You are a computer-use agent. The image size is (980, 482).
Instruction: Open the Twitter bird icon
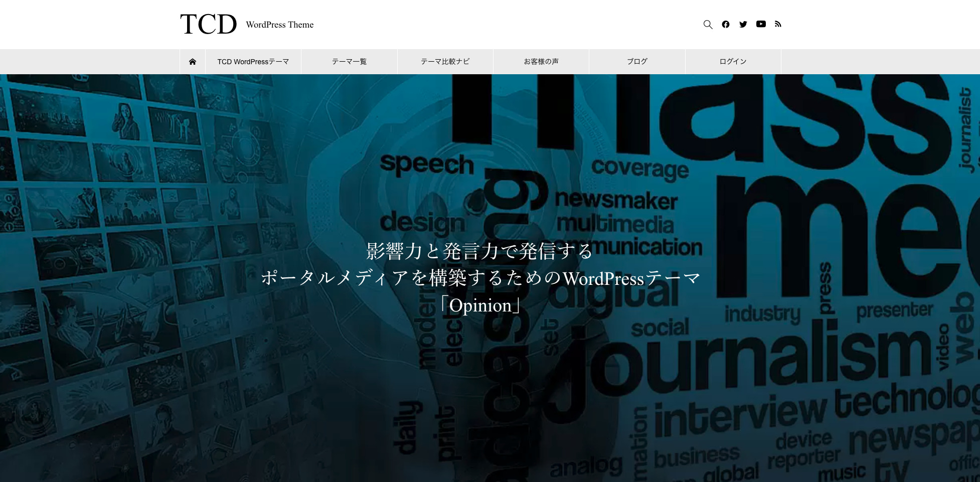pyautogui.click(x=743, y=24)
